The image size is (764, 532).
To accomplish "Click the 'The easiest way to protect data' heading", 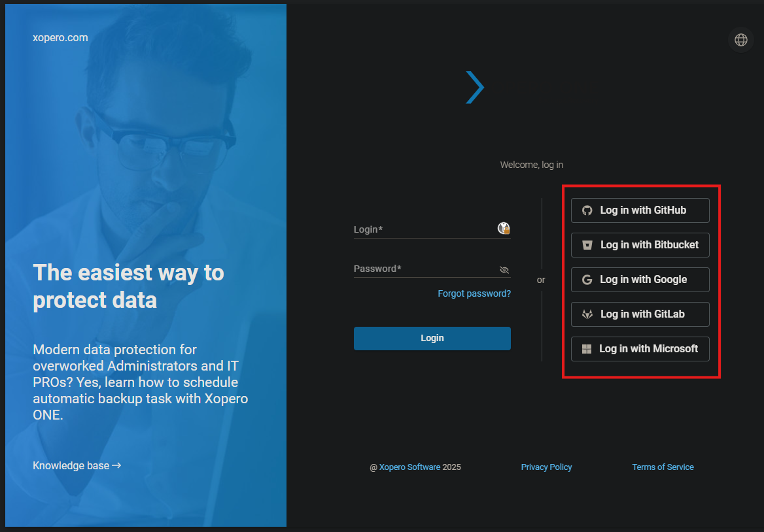I will coord(128,286).
